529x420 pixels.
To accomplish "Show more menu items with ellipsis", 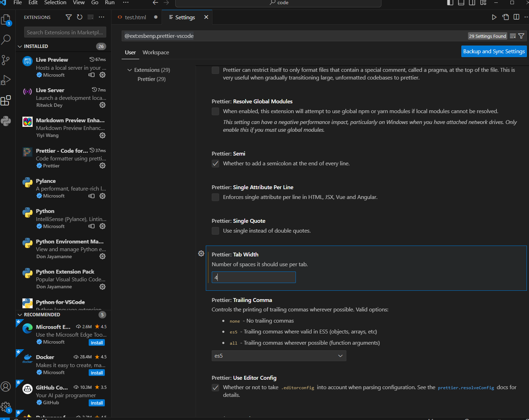I will (126, 2).
